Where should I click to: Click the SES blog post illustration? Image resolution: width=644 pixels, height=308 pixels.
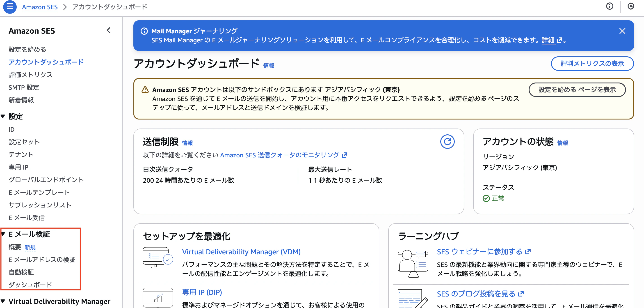(413, 299)
